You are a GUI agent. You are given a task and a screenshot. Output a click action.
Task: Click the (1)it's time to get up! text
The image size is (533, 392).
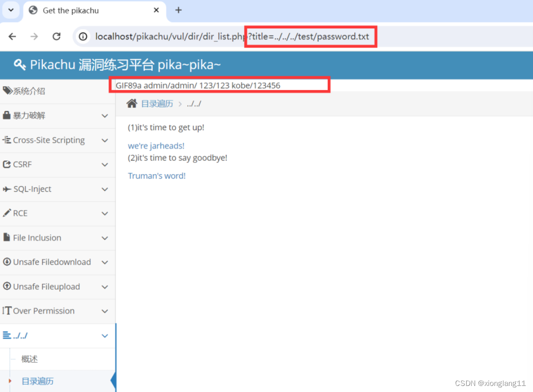tap(166, 127)
